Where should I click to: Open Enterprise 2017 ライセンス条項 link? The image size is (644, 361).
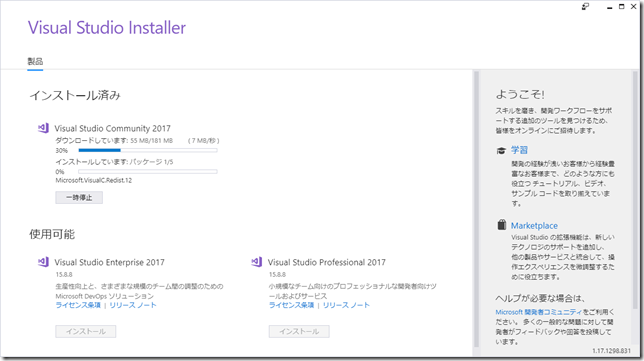tap(78, 305)
